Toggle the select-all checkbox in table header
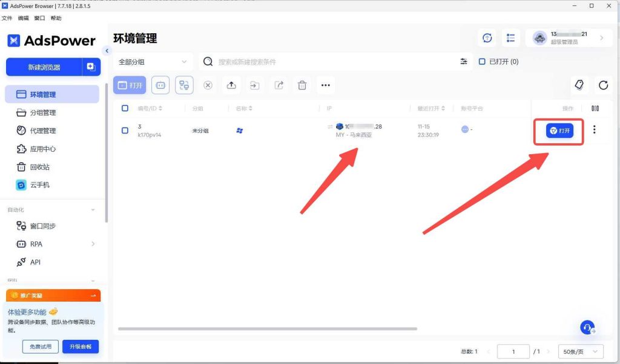The image size is (620, 364). [125, 108]
